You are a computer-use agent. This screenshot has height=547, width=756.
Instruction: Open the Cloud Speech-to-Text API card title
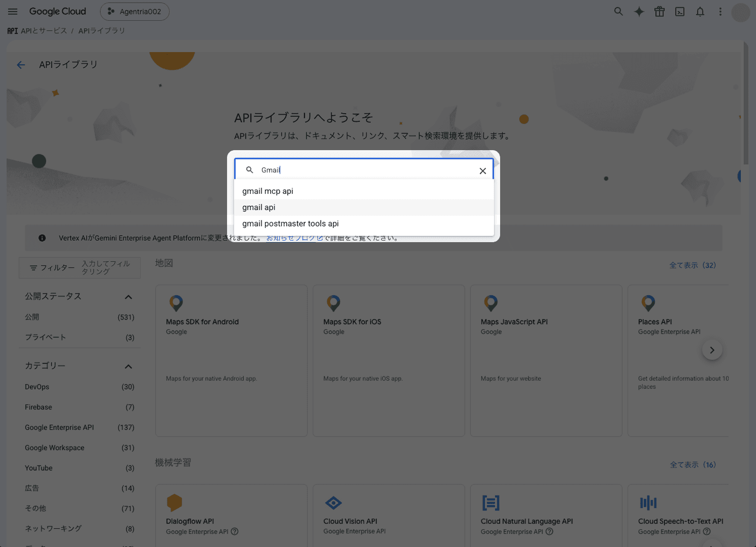[681, 521]
